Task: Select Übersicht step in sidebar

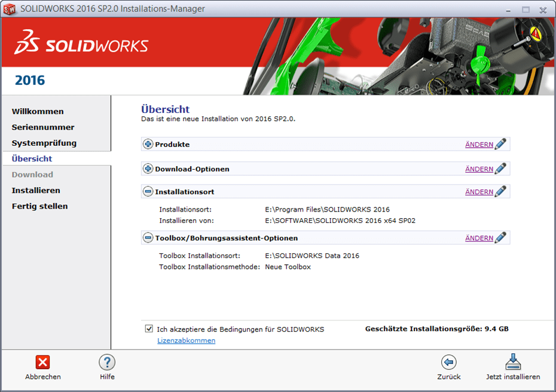Action: [32, 159]
